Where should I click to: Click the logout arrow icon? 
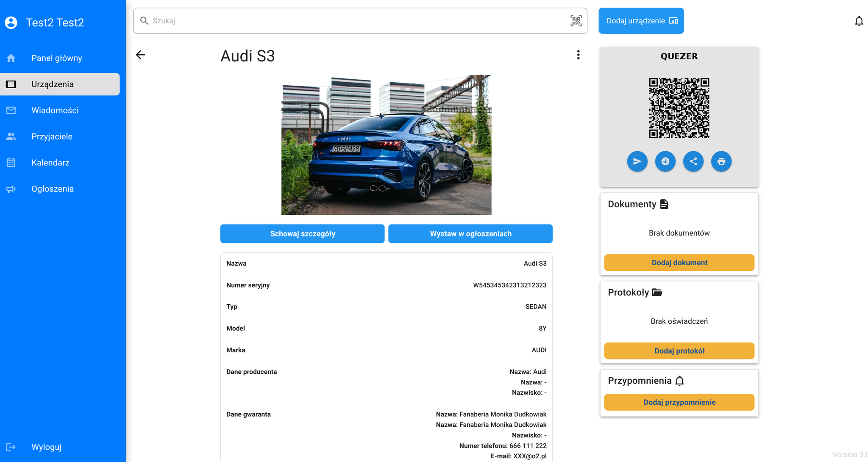click(x=11, y=447)
